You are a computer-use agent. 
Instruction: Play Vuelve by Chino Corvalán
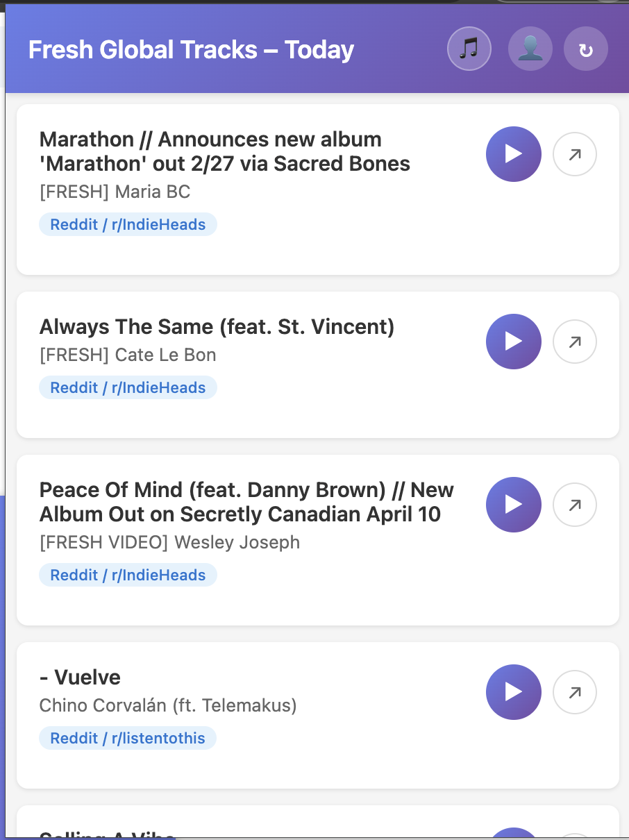click(514, 692)
